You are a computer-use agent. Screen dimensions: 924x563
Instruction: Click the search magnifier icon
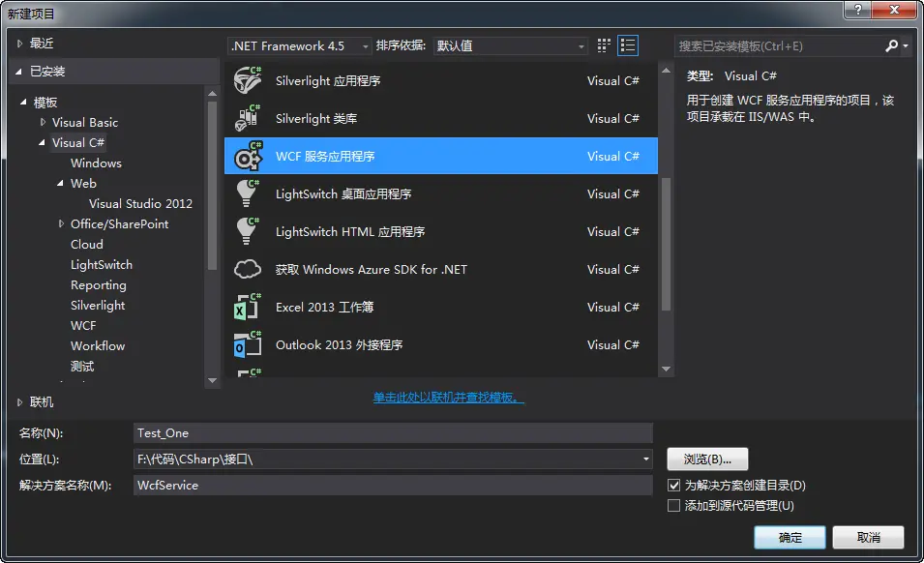click(x=892, y=45)
